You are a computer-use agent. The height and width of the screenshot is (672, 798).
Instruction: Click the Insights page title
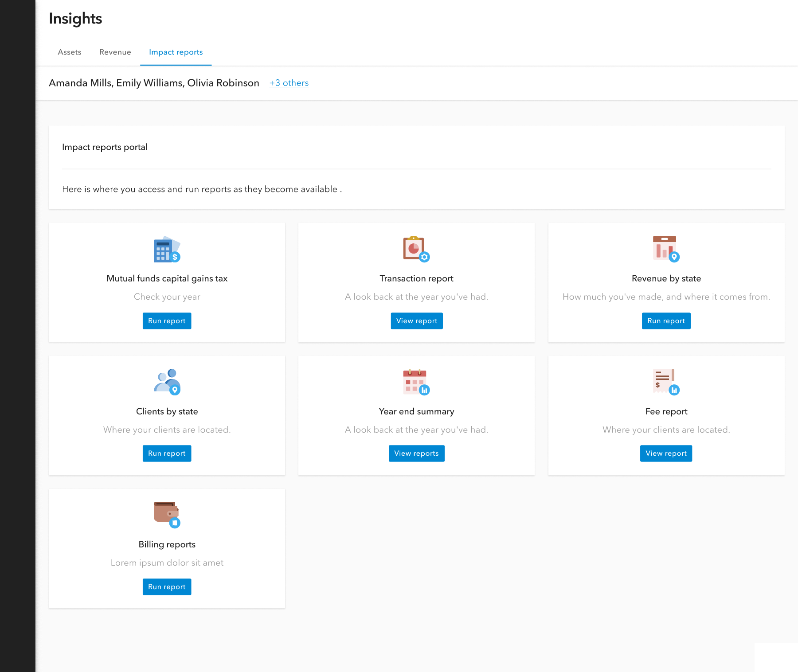pos(75,19)
